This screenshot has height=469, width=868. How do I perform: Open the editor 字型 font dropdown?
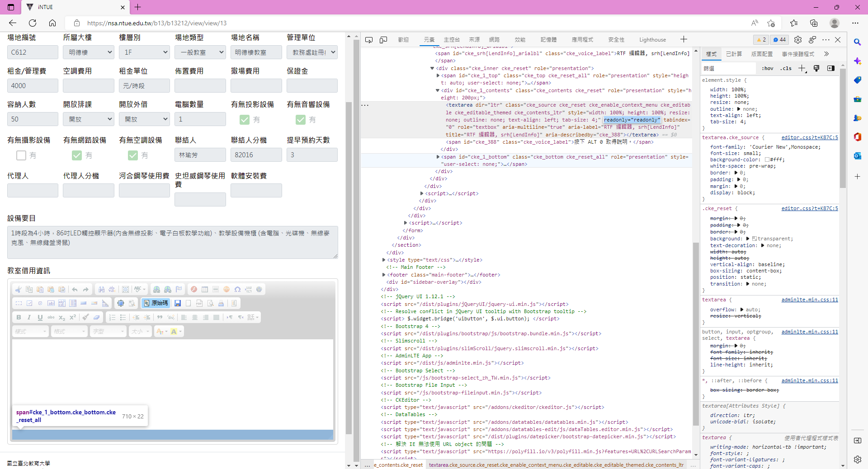point(108,331)
